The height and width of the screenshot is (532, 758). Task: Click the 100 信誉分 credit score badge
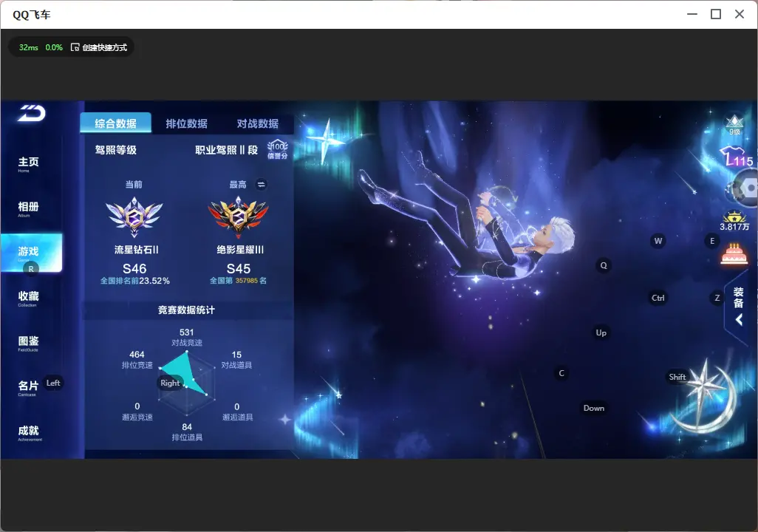[x=278, y=149]
